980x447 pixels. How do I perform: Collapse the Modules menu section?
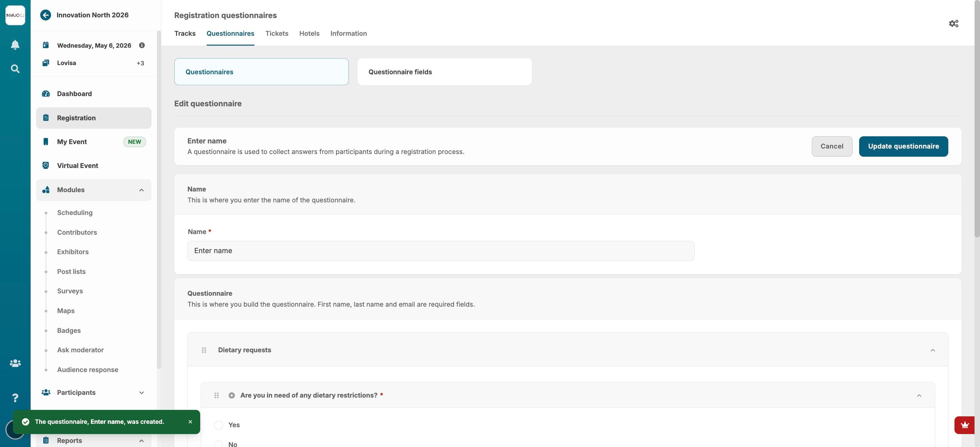142,190
